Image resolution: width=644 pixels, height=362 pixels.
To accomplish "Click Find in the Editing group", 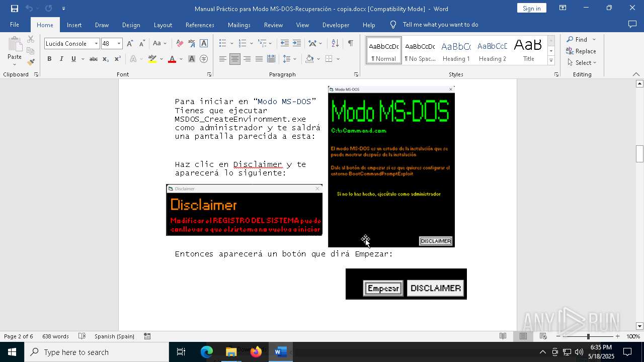I will (576, 39).
